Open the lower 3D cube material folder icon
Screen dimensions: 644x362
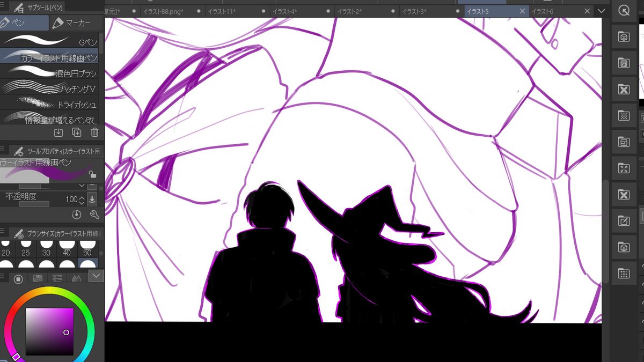(x=624, y=247)
